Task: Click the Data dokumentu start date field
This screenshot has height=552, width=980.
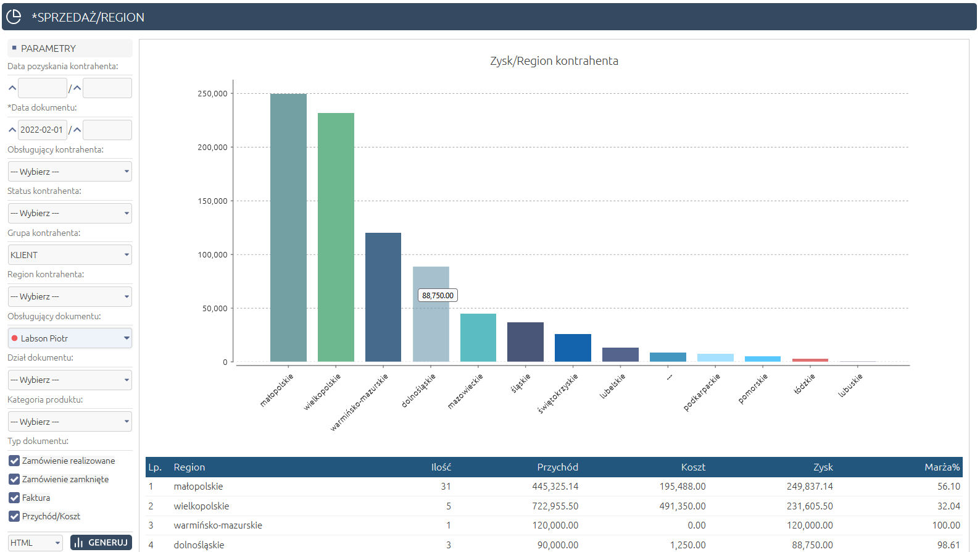Action: click(x=42, y=130)
